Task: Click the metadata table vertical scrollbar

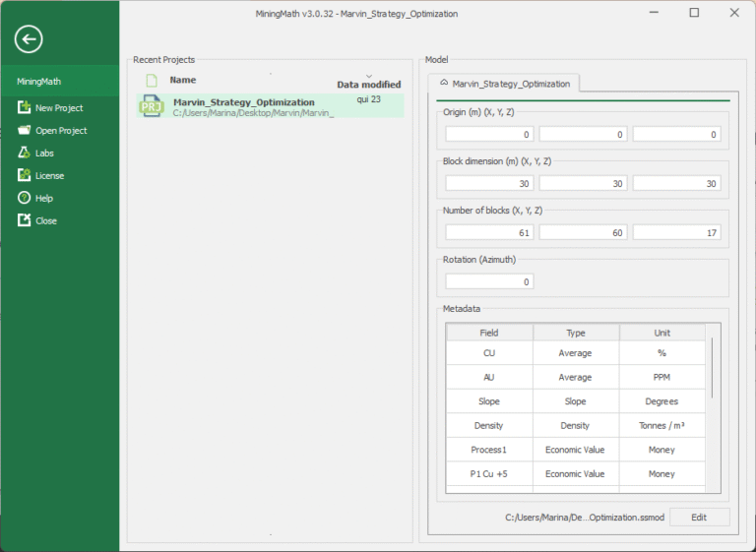Action: pyautogui.click(x=712, y=367)
